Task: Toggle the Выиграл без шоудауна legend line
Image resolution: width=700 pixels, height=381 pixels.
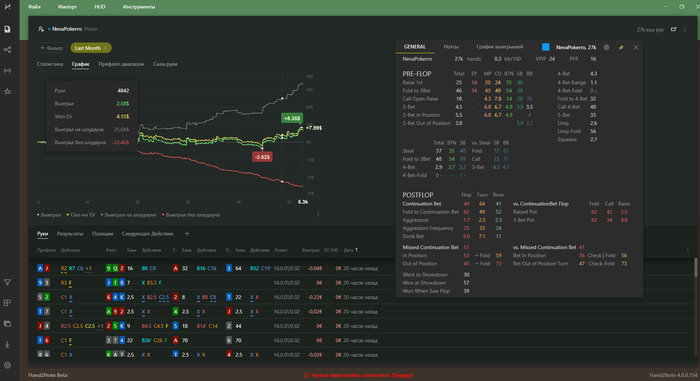Action: tap(191, 215)
